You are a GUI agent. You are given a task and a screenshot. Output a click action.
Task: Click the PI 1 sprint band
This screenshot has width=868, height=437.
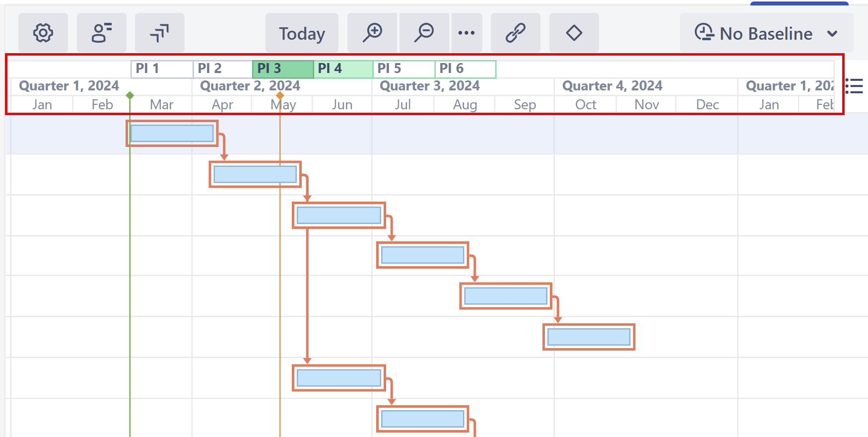click(162, 69)
